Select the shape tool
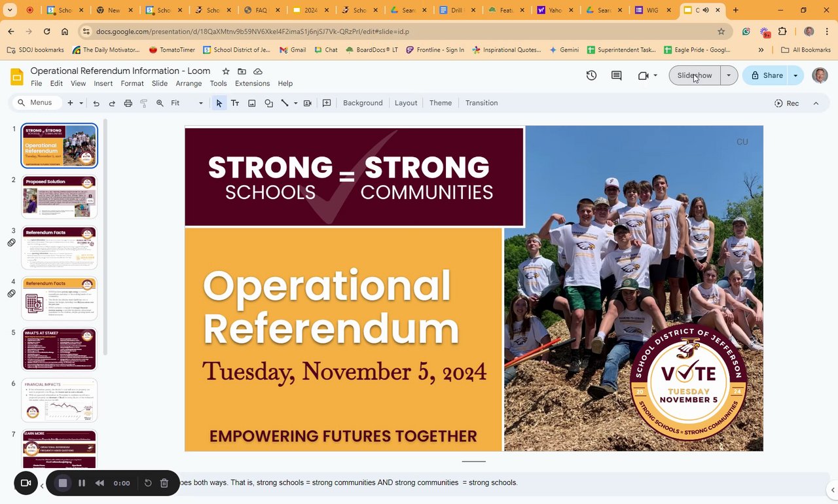This screenshot has width=838, height=504. (x=268, y=103)
